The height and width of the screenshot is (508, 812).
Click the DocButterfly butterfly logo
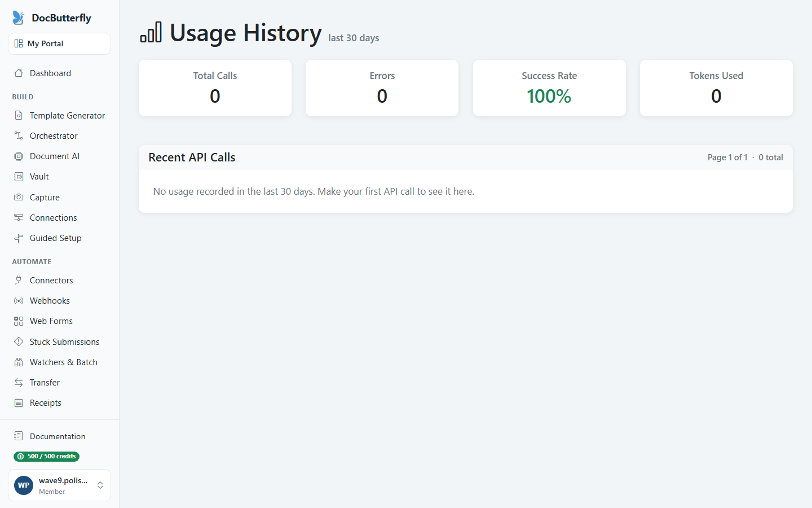pos(19,17)
